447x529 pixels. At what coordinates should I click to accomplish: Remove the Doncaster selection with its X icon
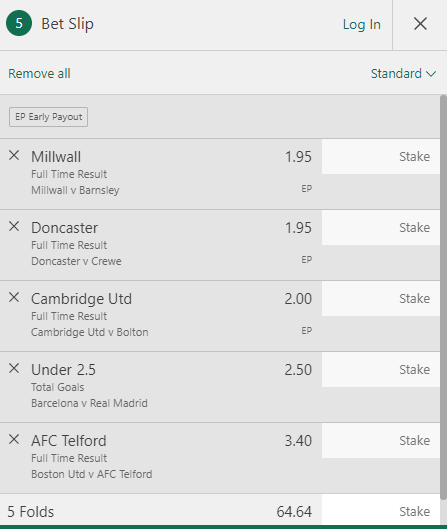tap(14, 226)
